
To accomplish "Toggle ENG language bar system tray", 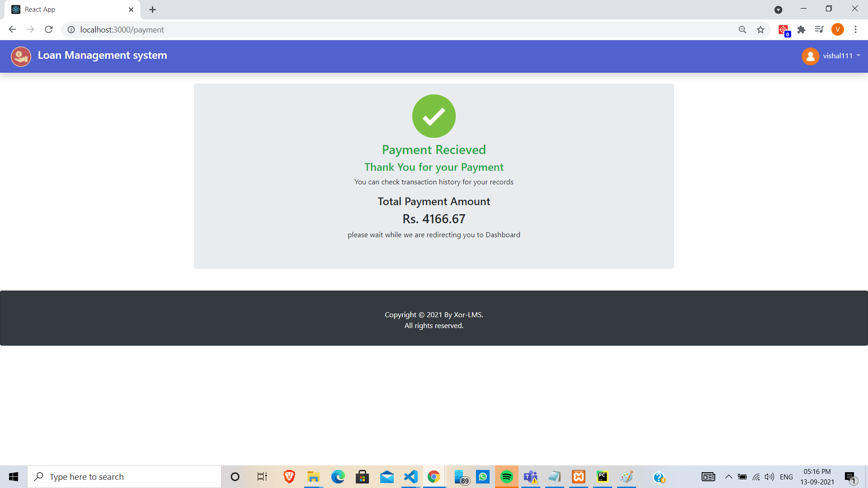I will click(x=788, y=476).
